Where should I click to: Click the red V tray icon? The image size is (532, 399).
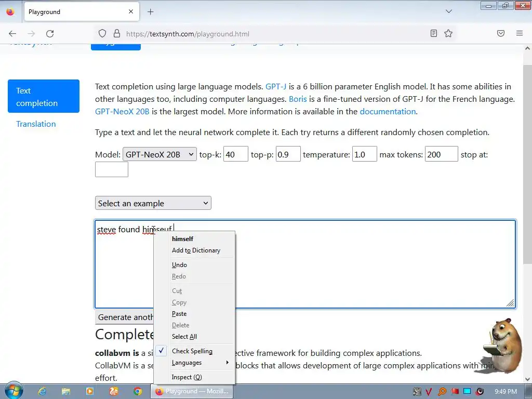(x=429, y=392)
